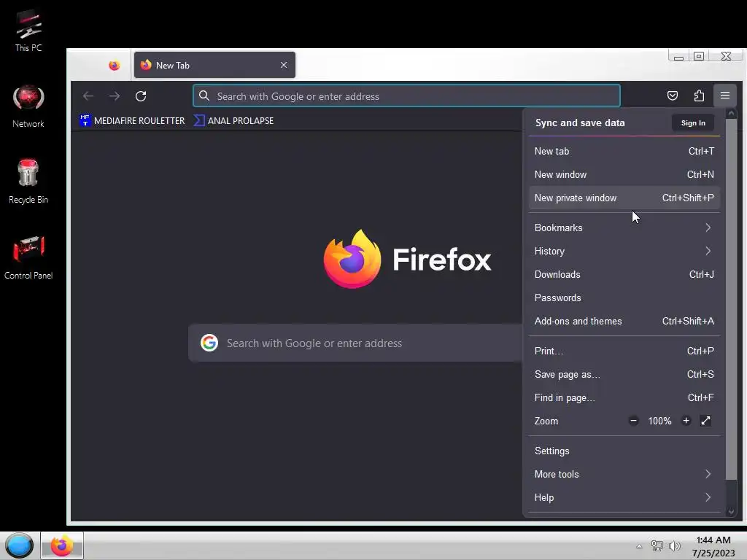Click Sync and save data heading
Viewport: 747px width, 560px height.
tap(580, 122)
